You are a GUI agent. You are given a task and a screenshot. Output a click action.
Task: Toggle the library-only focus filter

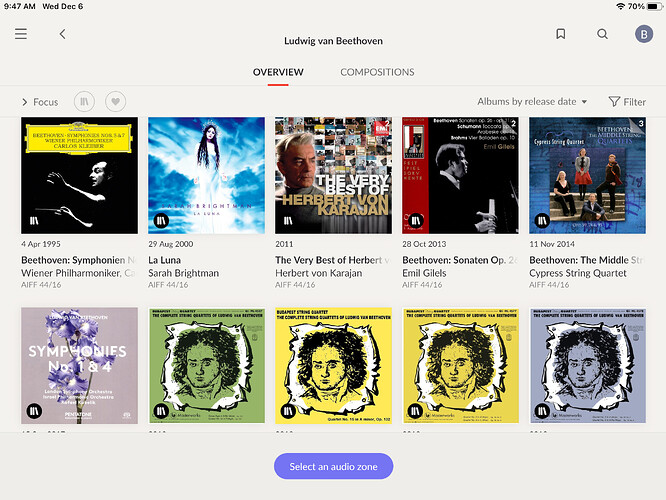click(84, 102)
